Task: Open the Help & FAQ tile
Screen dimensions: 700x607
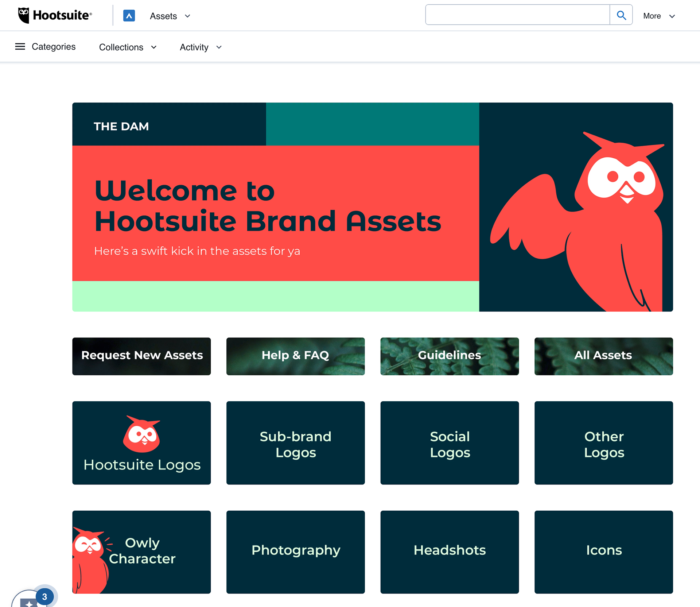Action: point(295,356)
